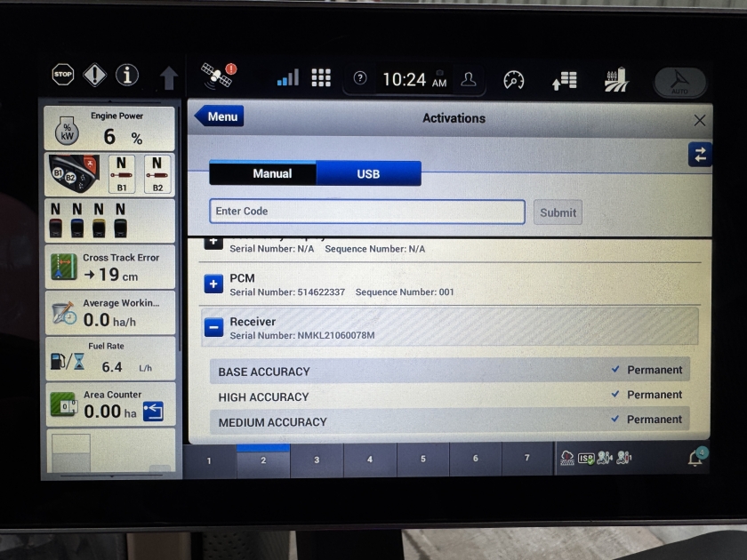Click the Submit button
Image resolution: width=747 pixels, height=560 pixels.
(558, 212)
